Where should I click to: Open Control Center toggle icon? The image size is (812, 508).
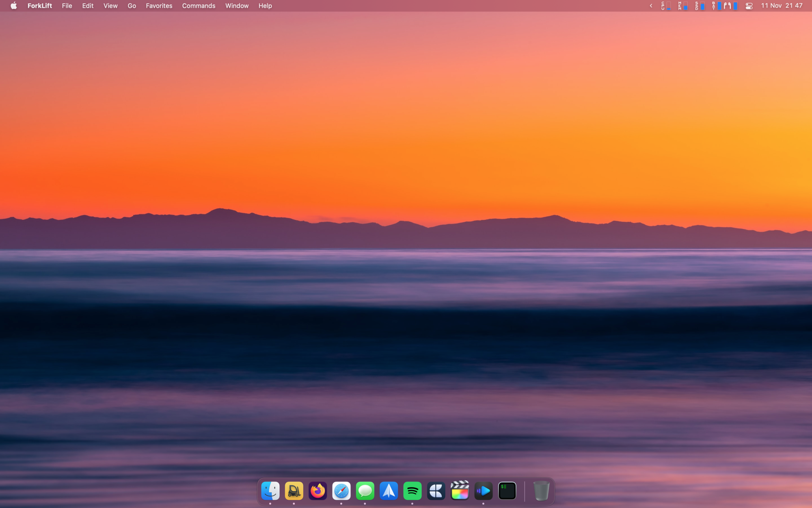[749, 6]
